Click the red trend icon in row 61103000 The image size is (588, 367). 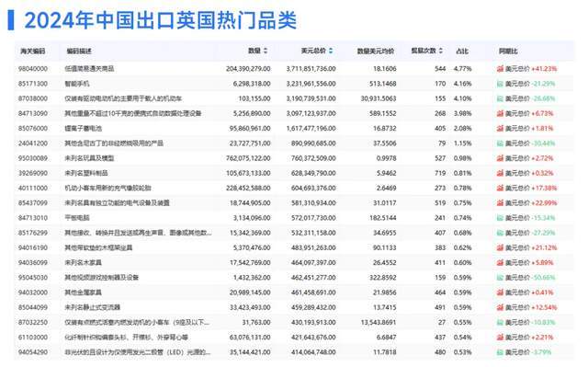point(500,337)
